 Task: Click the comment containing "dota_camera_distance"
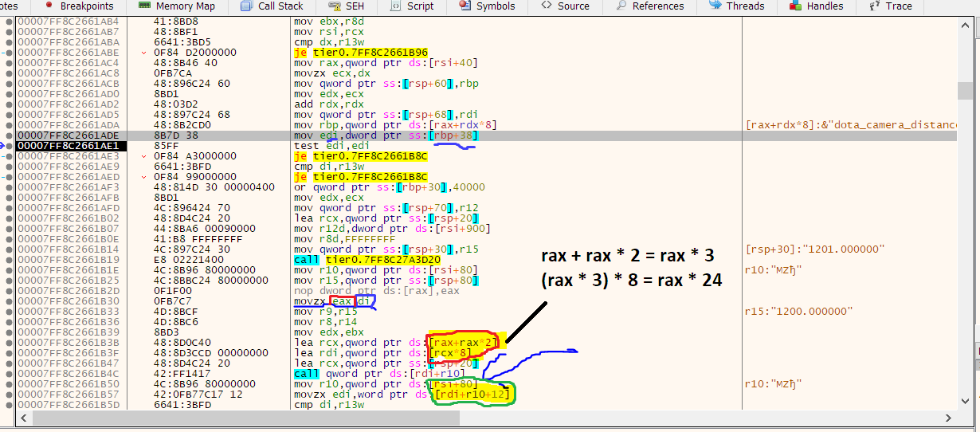(852, 125)
